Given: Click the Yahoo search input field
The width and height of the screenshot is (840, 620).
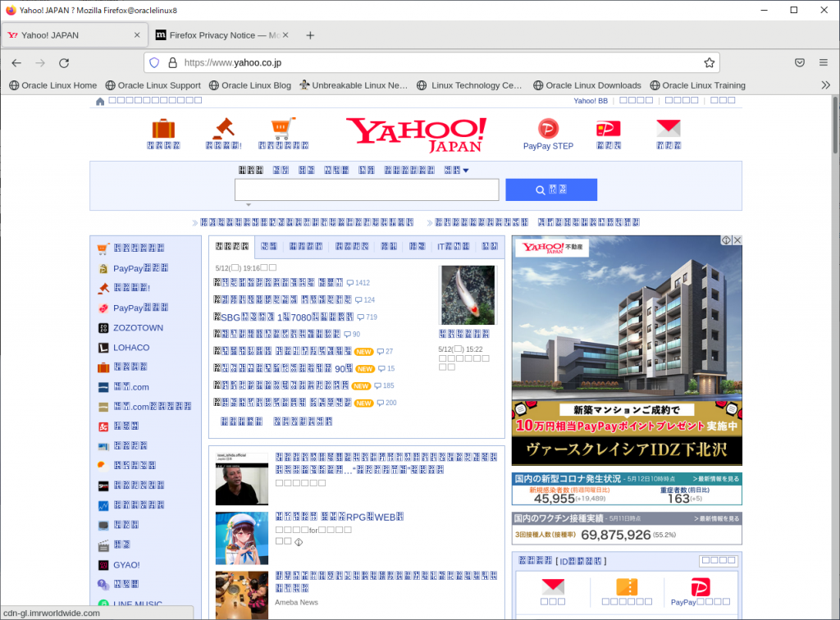Looking at the screenshot, I should coord(367,189).
